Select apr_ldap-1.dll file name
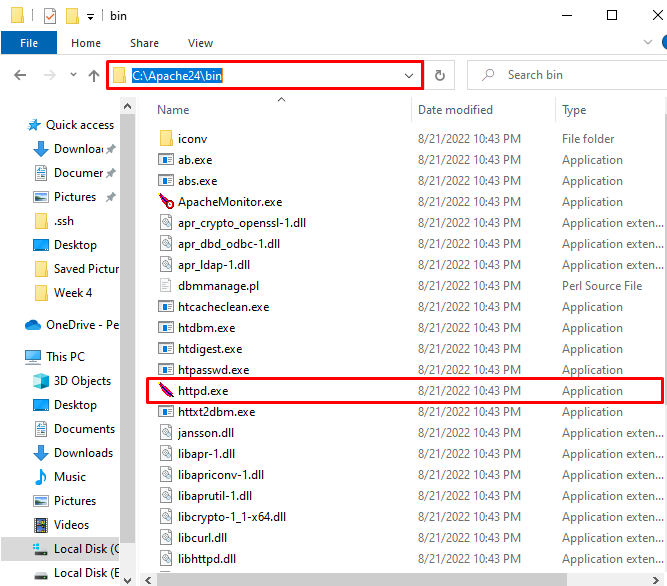The height and width of the screenshot is (586, 667). 214,265
